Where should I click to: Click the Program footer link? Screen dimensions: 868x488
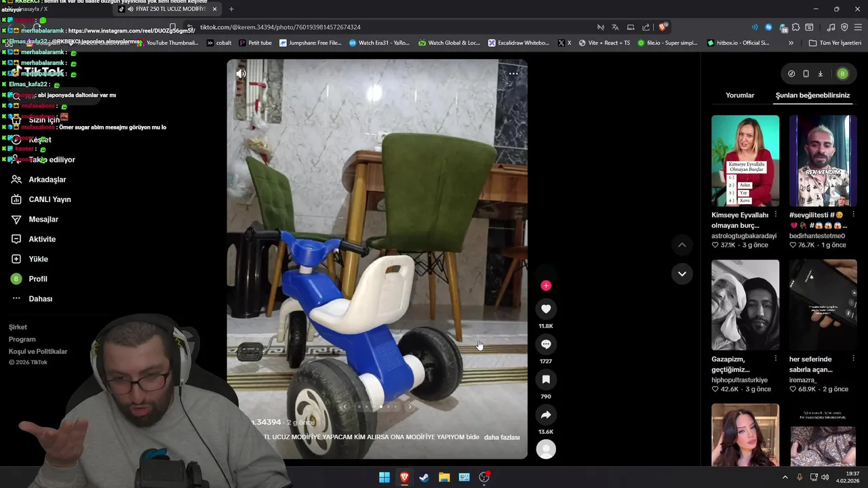click(x=22, y=340)
